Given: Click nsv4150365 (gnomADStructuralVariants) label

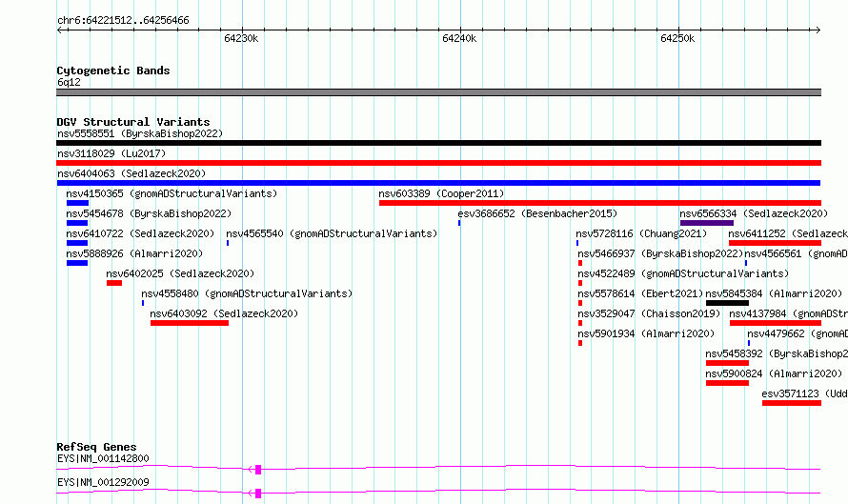Looking at the screenshot, I should 172,193.
